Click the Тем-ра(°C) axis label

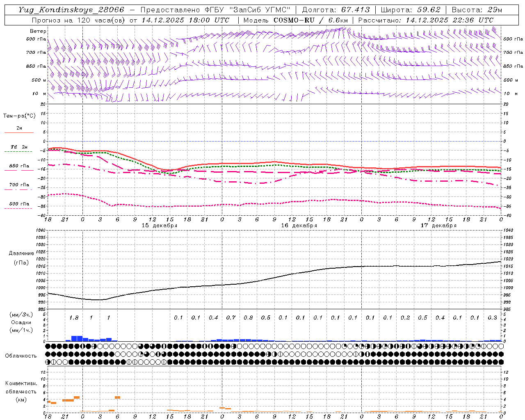[19, 116]
